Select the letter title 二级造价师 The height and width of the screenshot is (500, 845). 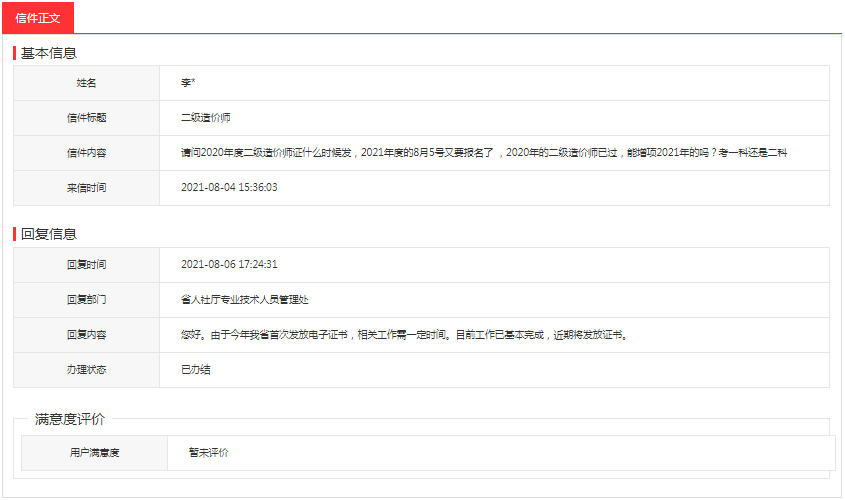click(x=206, y=118)
